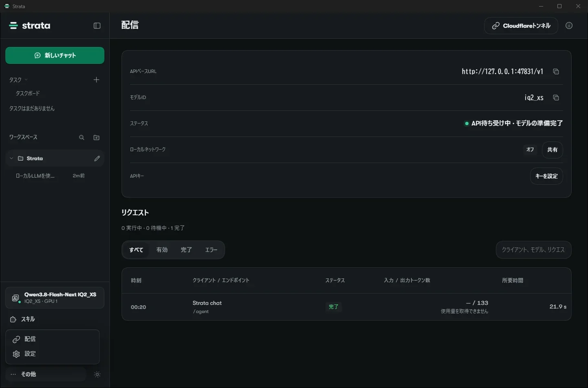Select the Strata chat request row
588x388 pixels.
(347, 307)
